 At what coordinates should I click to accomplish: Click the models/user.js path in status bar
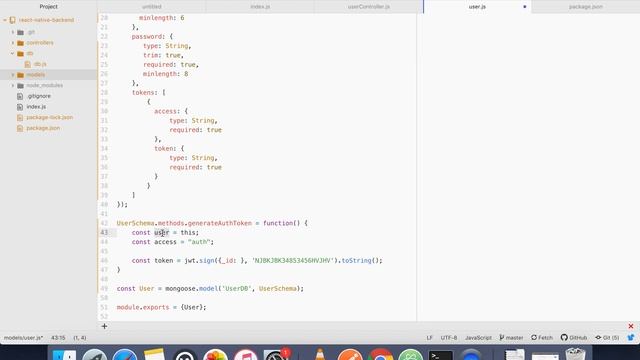[23, 338]
